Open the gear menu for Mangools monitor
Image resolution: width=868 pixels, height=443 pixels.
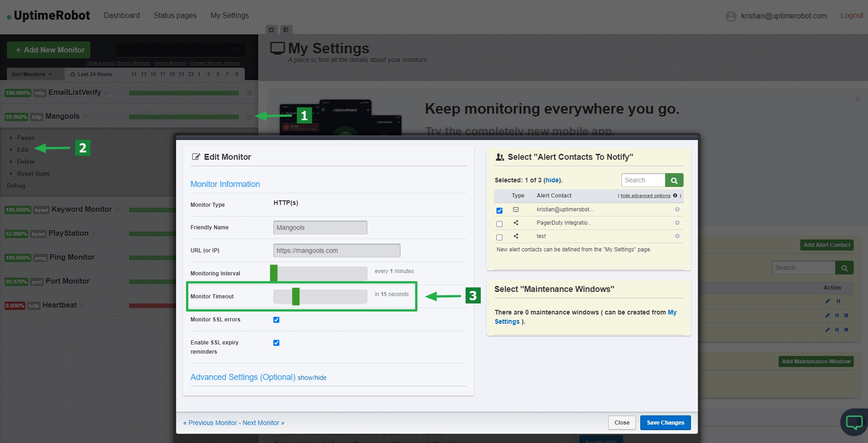coord(249,117)
